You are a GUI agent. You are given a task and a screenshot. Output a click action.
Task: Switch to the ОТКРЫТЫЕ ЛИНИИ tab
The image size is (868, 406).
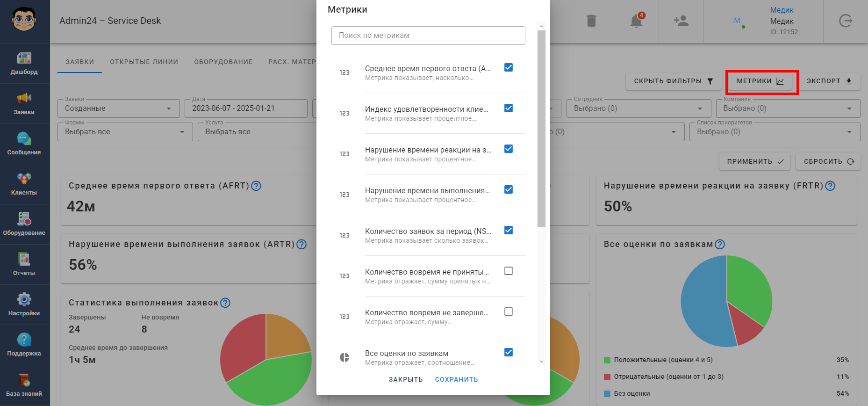point(144,62)
